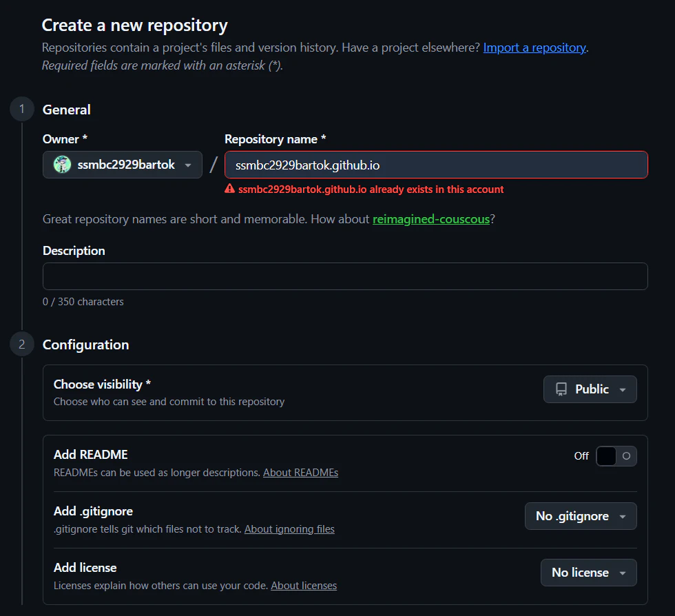Click the 'Add .gitignore' label
The height and width of the screenshot is (616, 675).
93,511
